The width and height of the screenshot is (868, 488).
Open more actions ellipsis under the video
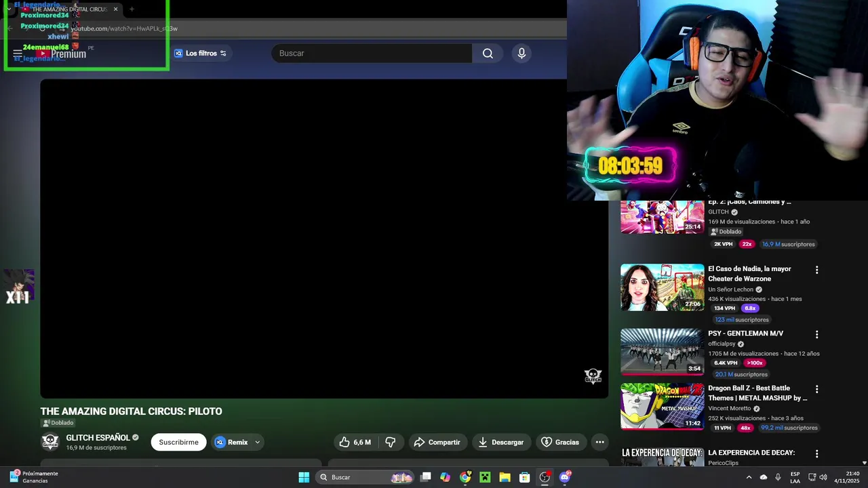tap(599, 442)
